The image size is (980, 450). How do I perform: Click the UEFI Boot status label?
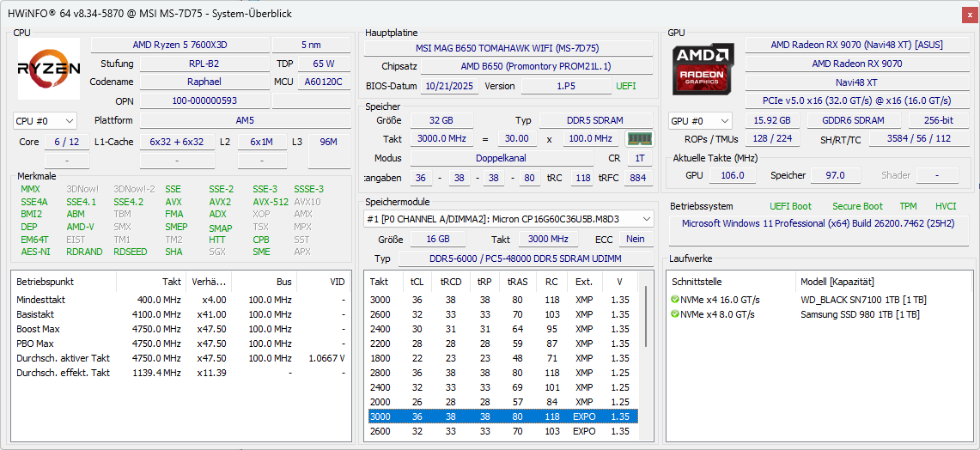[x=791, y=206]
